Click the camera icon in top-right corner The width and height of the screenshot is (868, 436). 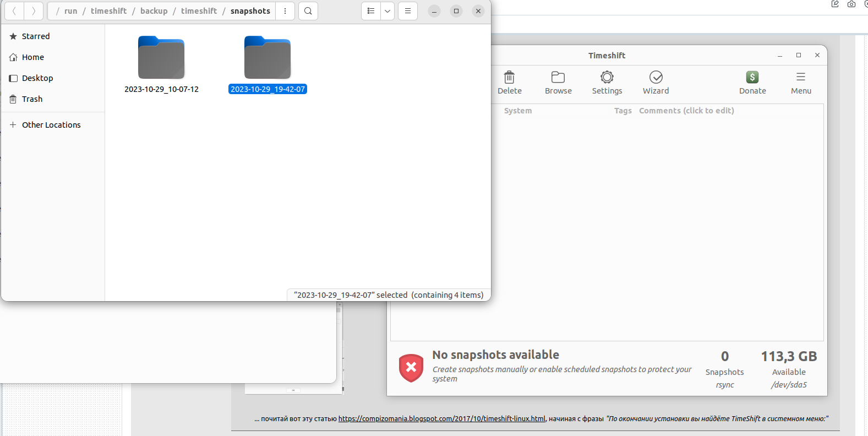tap(851, 4)
